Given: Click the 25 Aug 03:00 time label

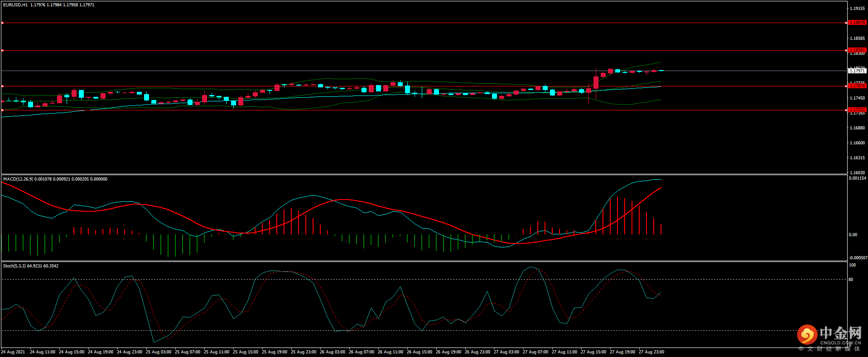Looking at the screenshot, I should tap(159, 352).
